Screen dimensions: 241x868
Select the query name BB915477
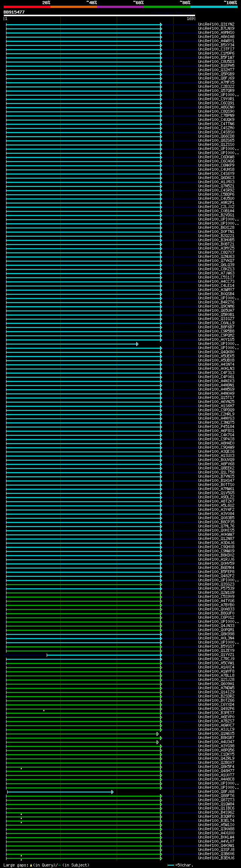[x=14, y=12]
